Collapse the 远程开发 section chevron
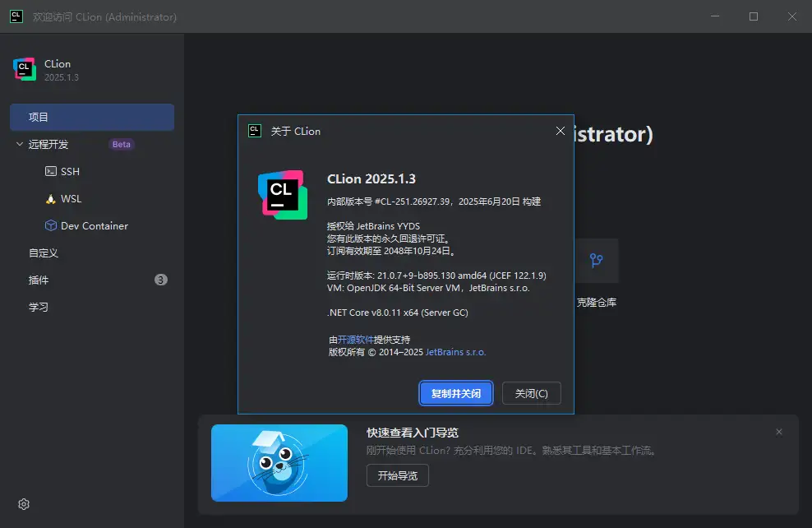The width and height of the screenshot is (812, 528). [x=20, y=145]
